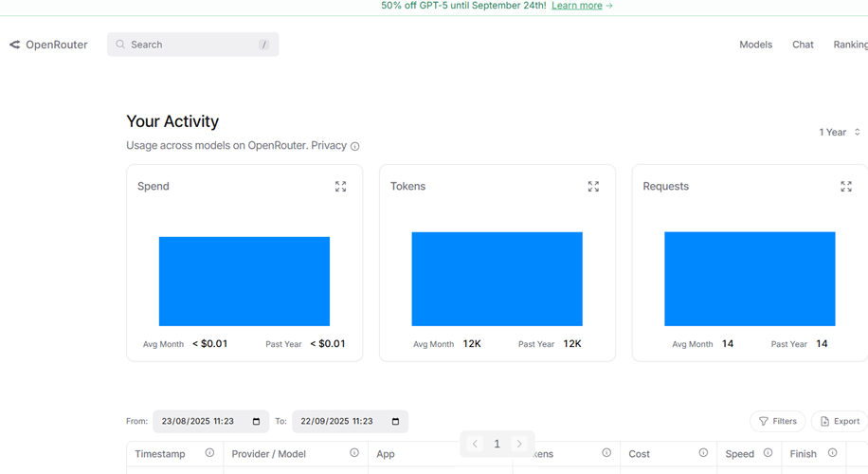Open the Filters panel
The image size is (868, 474).
click(777, 422)
